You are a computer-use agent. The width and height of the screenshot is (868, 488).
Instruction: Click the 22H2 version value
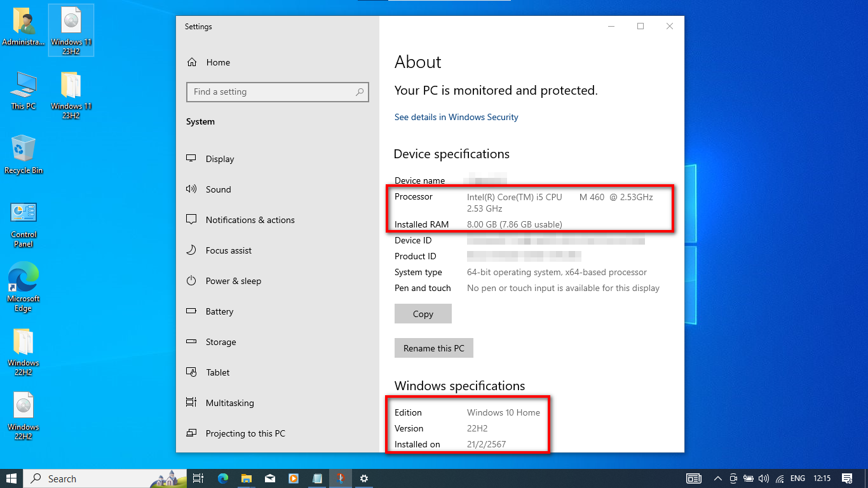pyautogui.click(x=477, y=428)
